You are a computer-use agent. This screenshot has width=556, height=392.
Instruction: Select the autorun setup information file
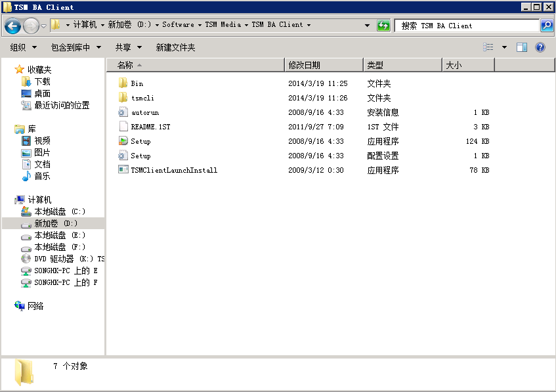144,112
